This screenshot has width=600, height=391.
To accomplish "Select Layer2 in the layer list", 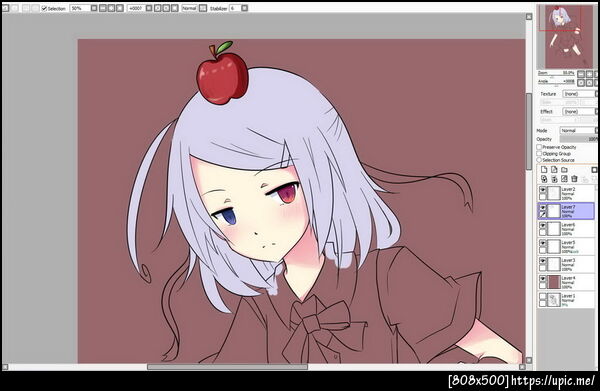I will coord(566,193).
